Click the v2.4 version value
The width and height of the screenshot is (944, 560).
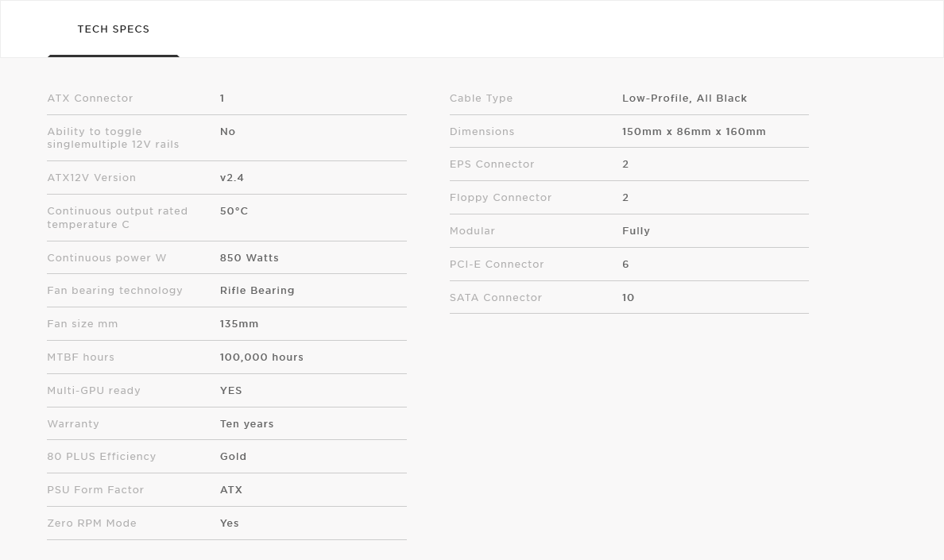[x=232, y=178]
